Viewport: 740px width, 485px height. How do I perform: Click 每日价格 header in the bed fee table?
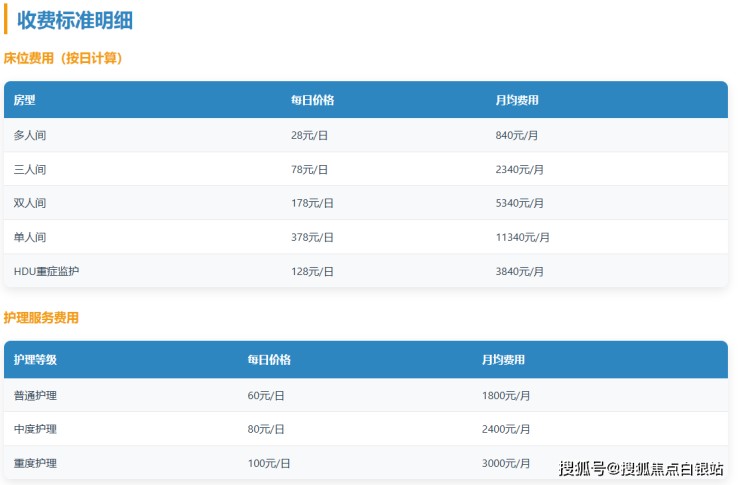(312, 100)
